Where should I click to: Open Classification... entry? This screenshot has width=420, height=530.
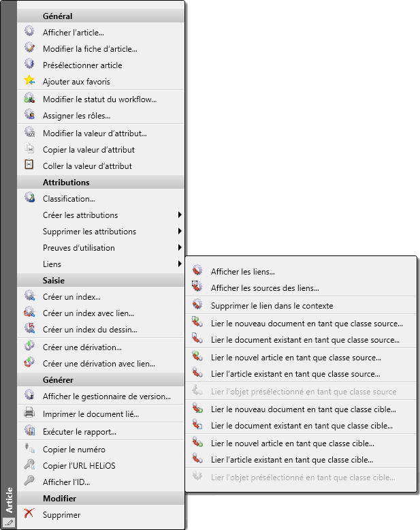tap(101, 198)
